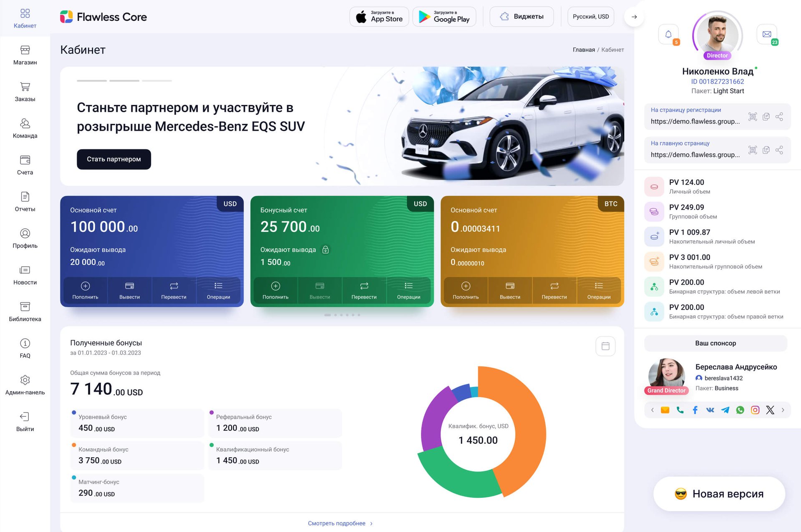This screenshot has height=532, width=801.
Task: Click Пополнить on the bonus account card
Action: coord(275,290)
